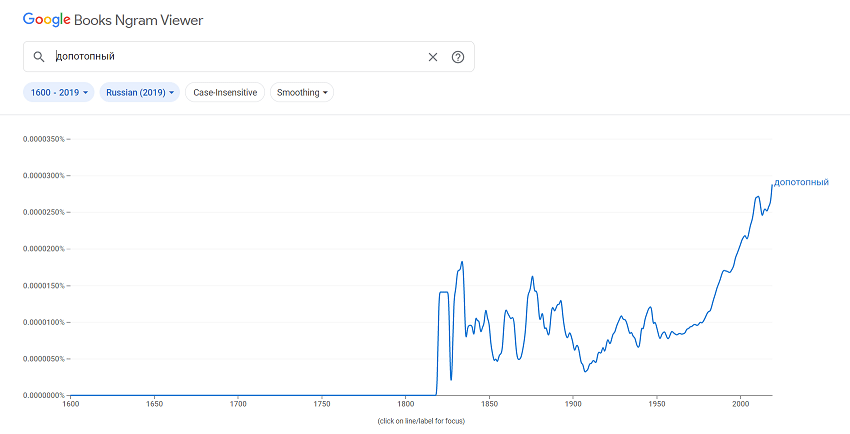Click the 2000 tick on x-axis
Screen dimensions: 850x434
(x=739, y=404)
